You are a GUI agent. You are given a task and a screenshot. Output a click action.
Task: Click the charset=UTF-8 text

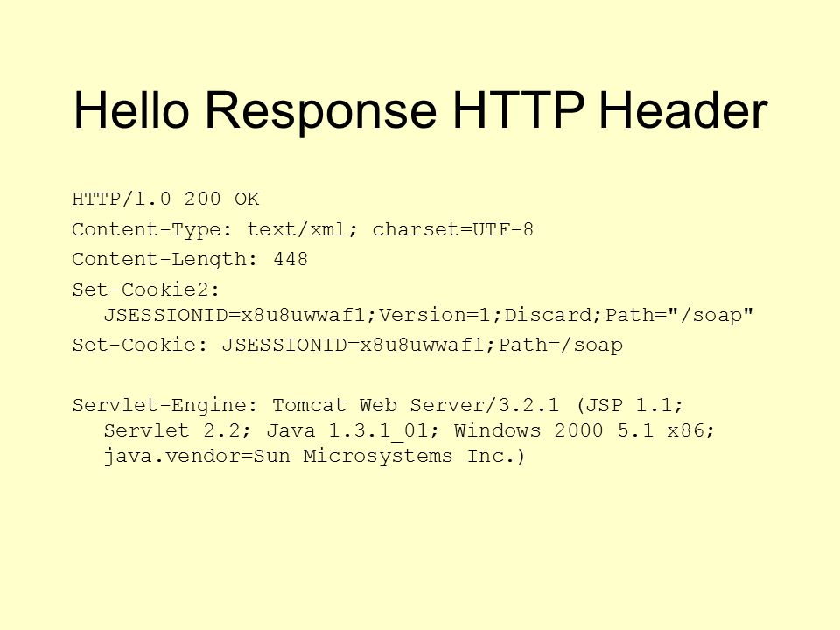[452, 229]
